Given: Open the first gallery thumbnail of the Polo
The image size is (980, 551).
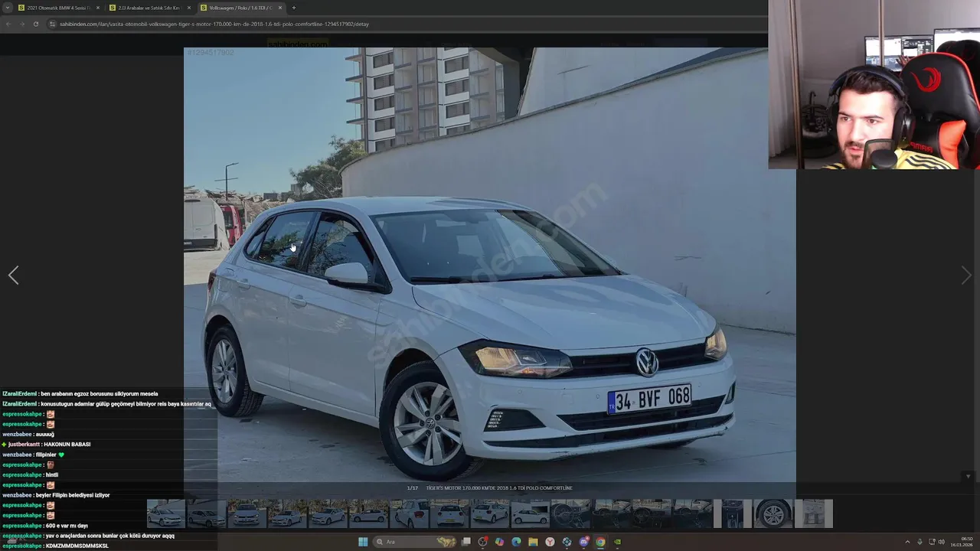Looking at the screenshot, I should coord(166,514).
